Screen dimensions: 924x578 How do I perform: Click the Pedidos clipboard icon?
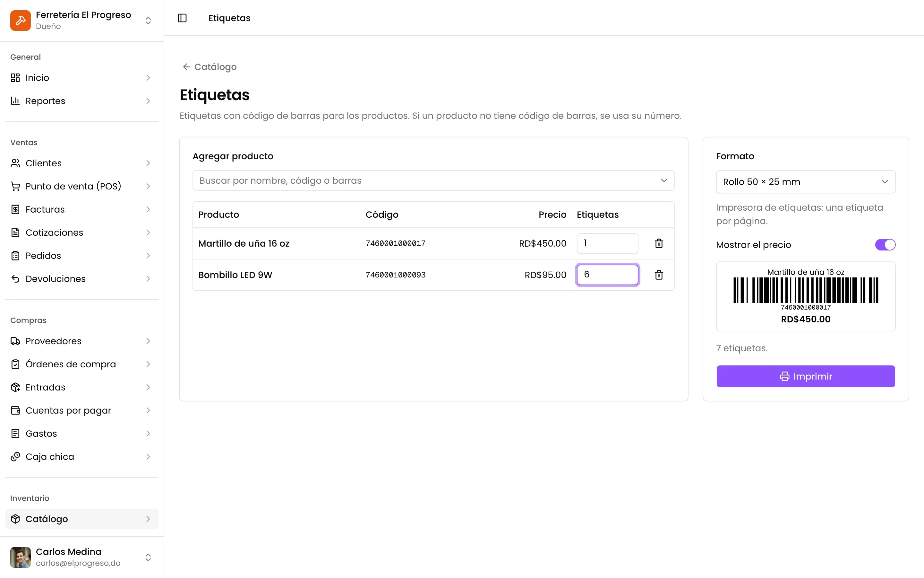point(15,256)
